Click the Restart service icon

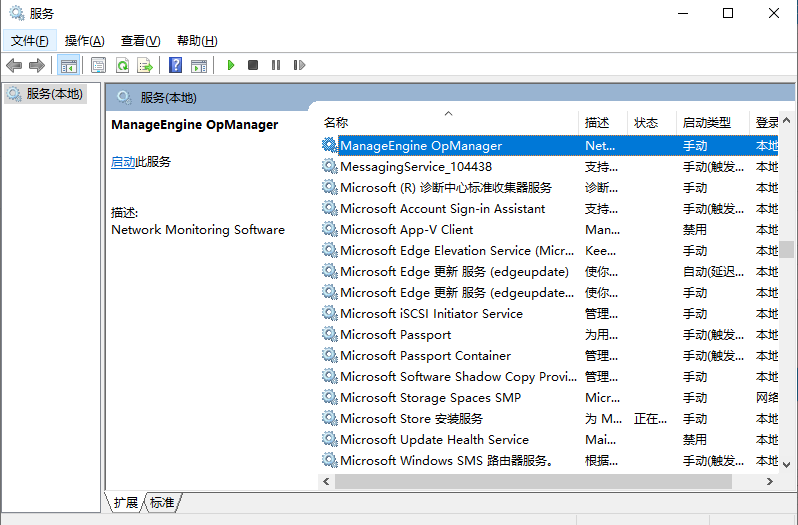(x=299, y=65)
